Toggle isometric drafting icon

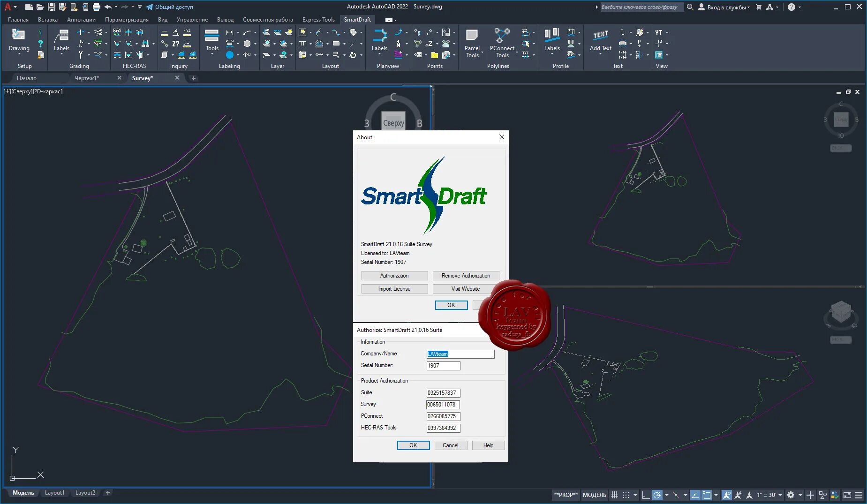coord(676,495)
